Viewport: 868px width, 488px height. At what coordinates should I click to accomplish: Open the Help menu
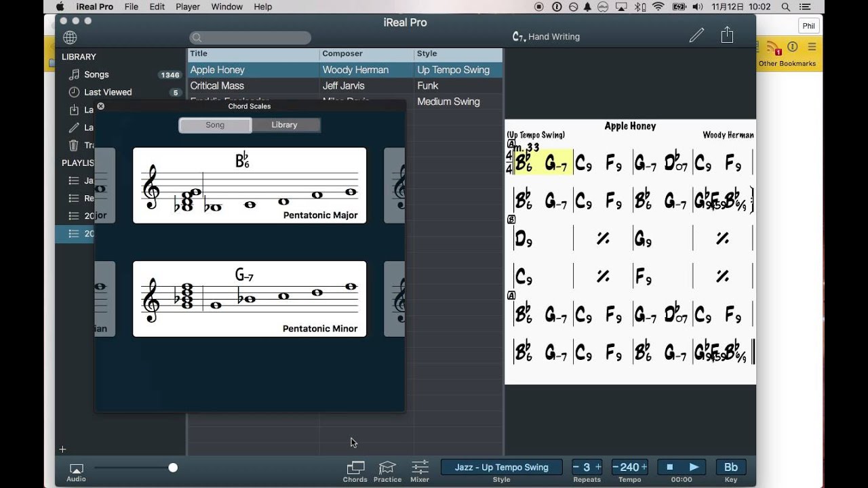tap(263, 7)
